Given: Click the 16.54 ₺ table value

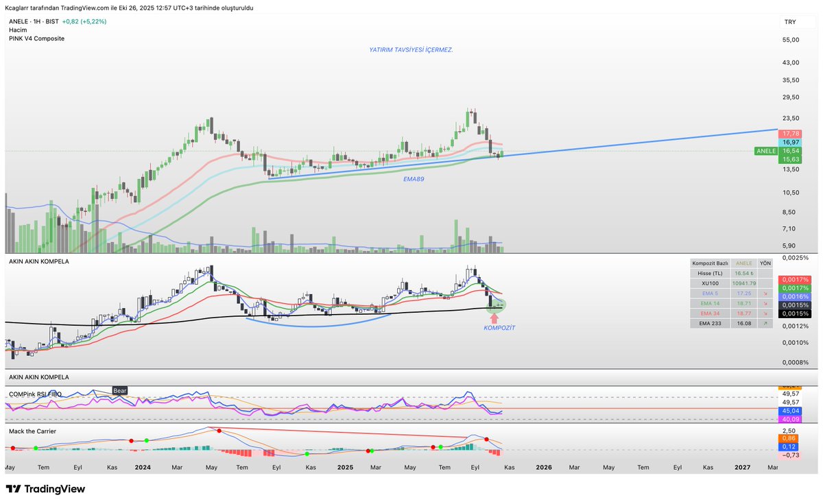Looking at the screenshot, I should tap(743, 274).
